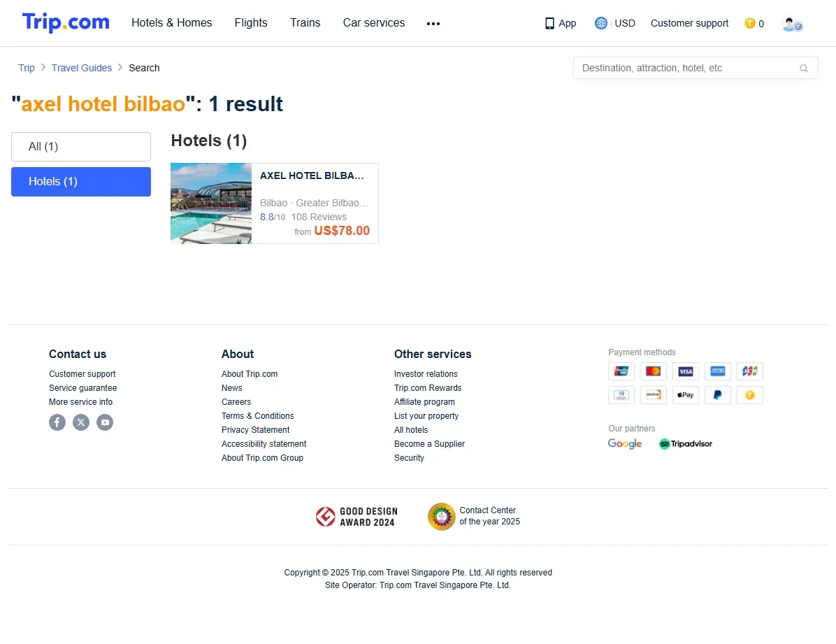Open the Flights menu
This screenshot has width=836, height=644.
[x=251, y=23]
